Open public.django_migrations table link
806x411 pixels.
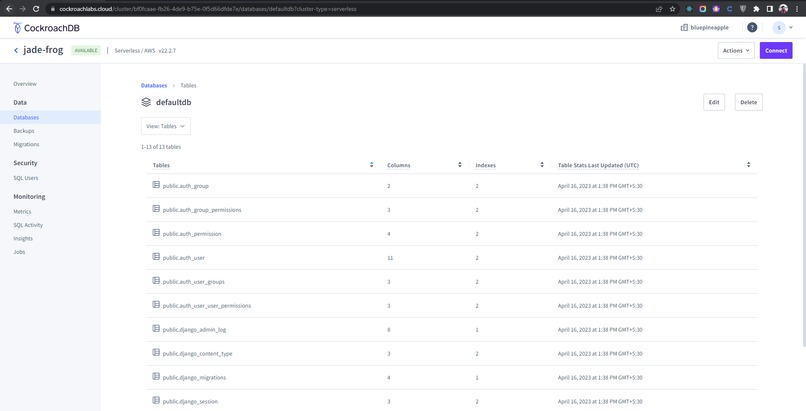(x=194, y=378)
